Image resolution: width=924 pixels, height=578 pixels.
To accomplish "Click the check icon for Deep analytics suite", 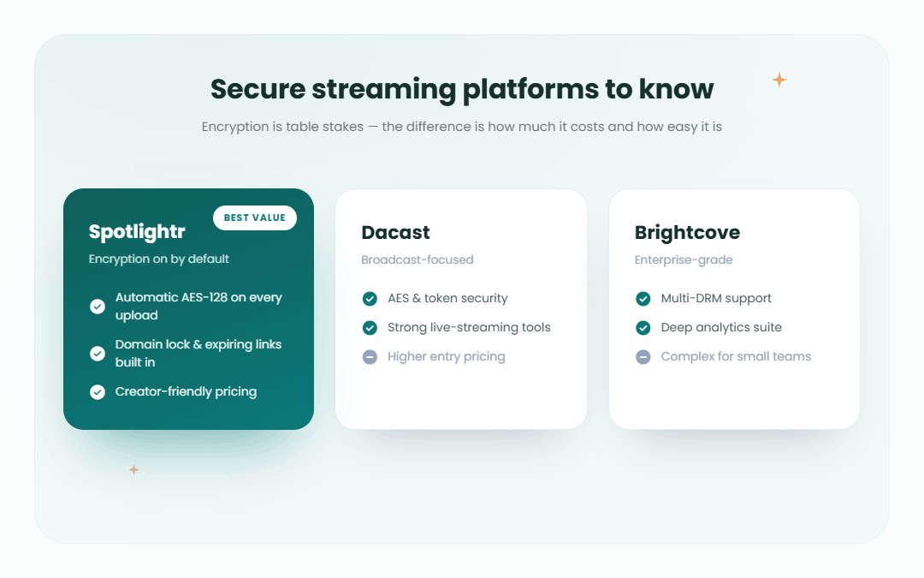I will 643,328.
